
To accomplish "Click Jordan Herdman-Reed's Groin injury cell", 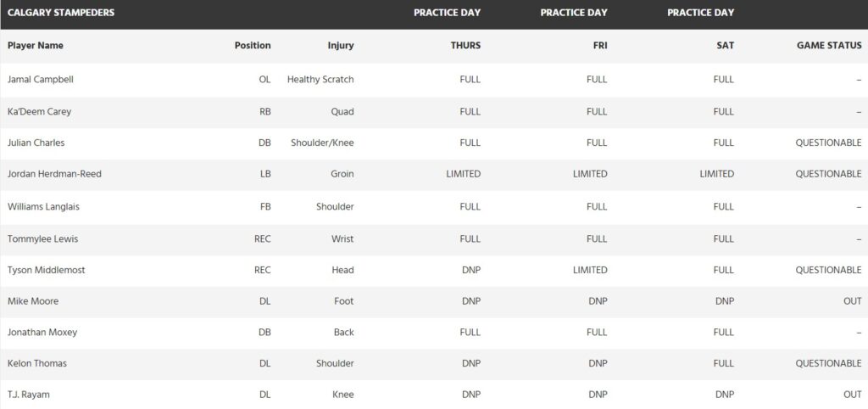I will click(x=342, y=174).
